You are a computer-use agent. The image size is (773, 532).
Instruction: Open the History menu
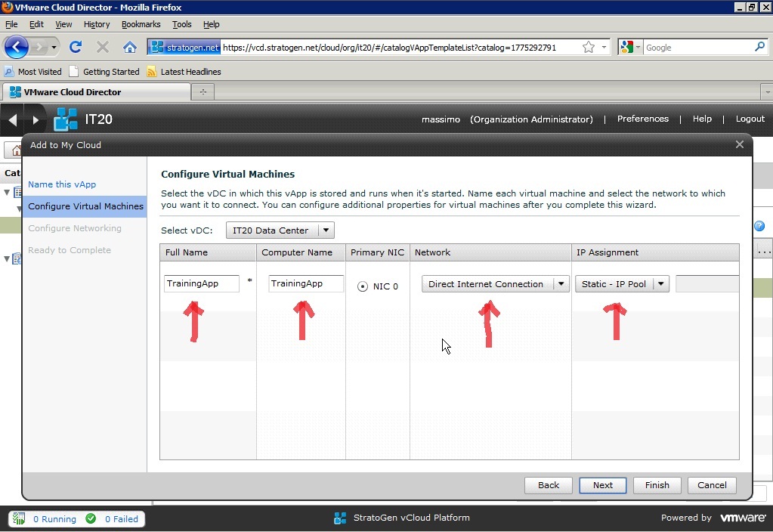tap(97, 24)
